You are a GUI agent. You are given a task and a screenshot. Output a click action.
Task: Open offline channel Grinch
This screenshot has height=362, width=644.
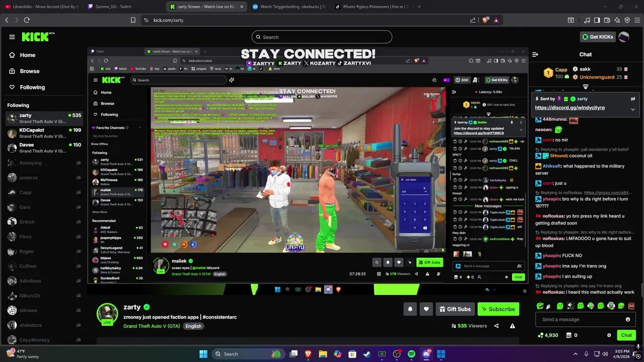44,222
